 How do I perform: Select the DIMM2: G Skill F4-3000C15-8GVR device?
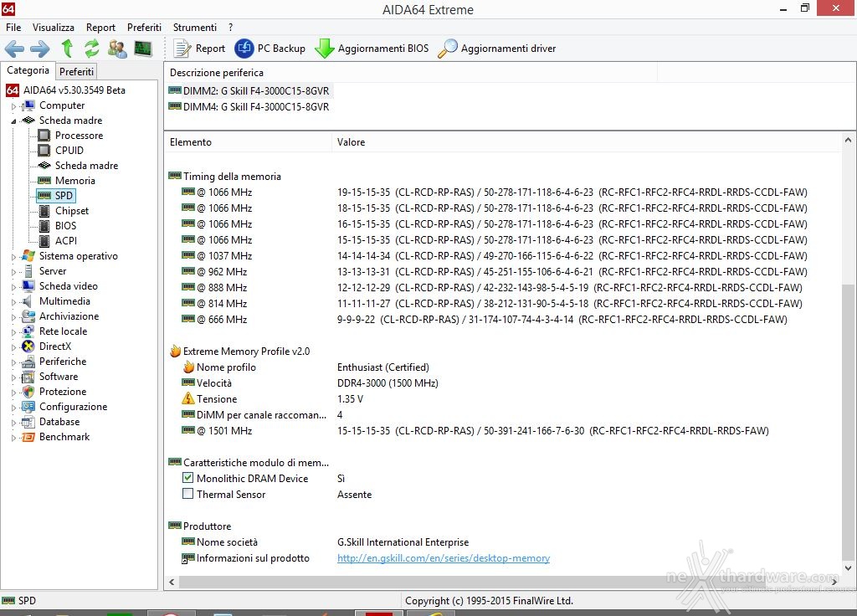[x=249, y=91]
